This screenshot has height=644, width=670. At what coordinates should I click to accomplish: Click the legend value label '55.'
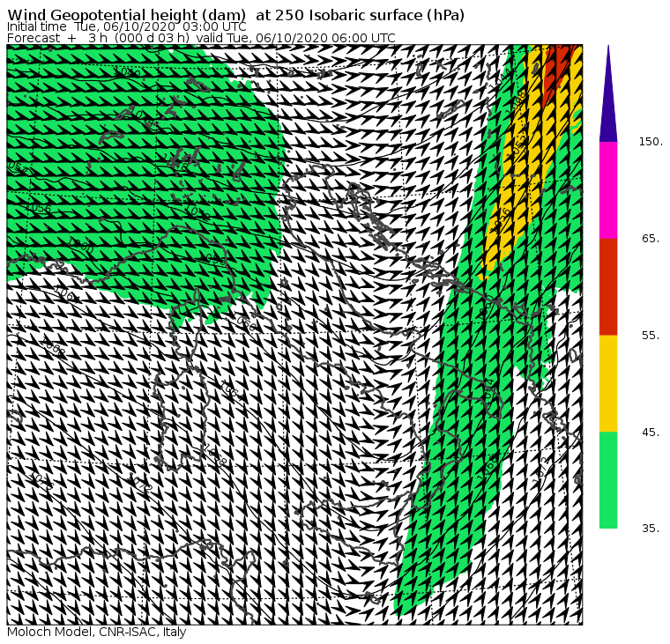tap(651, 336)
